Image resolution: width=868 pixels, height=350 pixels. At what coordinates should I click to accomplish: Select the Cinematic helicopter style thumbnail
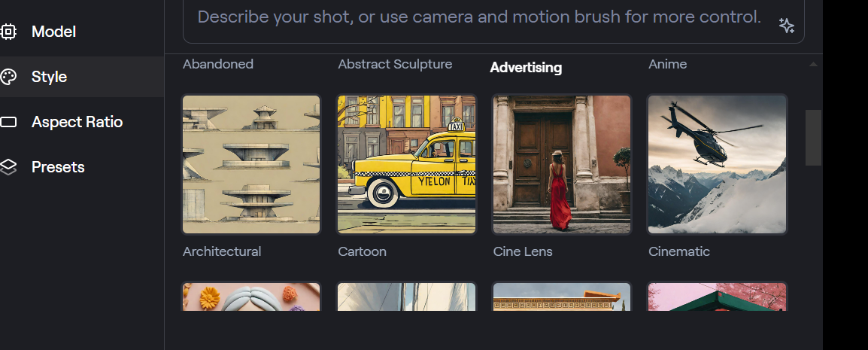coord(717,165)
